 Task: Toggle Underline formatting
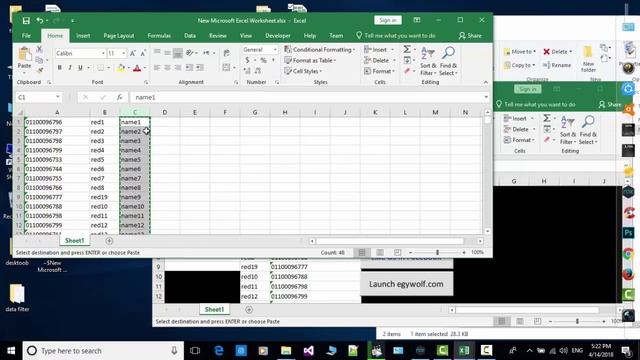(80, 68)
